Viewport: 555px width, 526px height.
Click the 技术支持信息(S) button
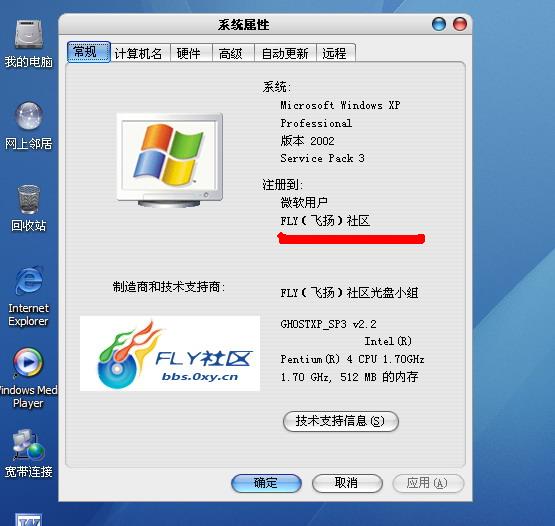[341, 421]
